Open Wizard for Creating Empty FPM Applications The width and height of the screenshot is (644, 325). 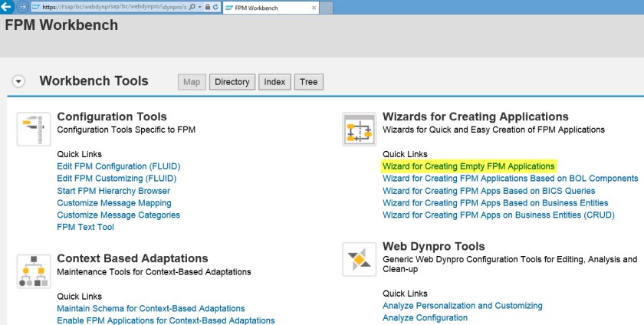[468, 166]
